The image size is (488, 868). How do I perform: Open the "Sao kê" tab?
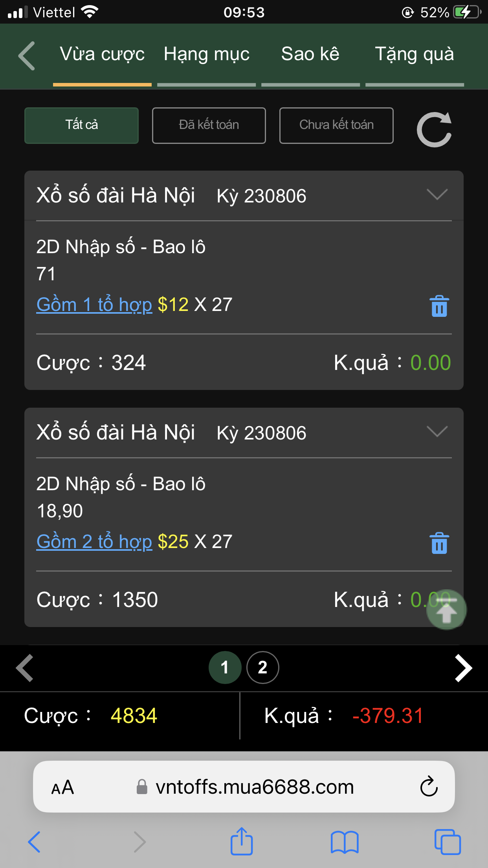[x=310, y=54]
